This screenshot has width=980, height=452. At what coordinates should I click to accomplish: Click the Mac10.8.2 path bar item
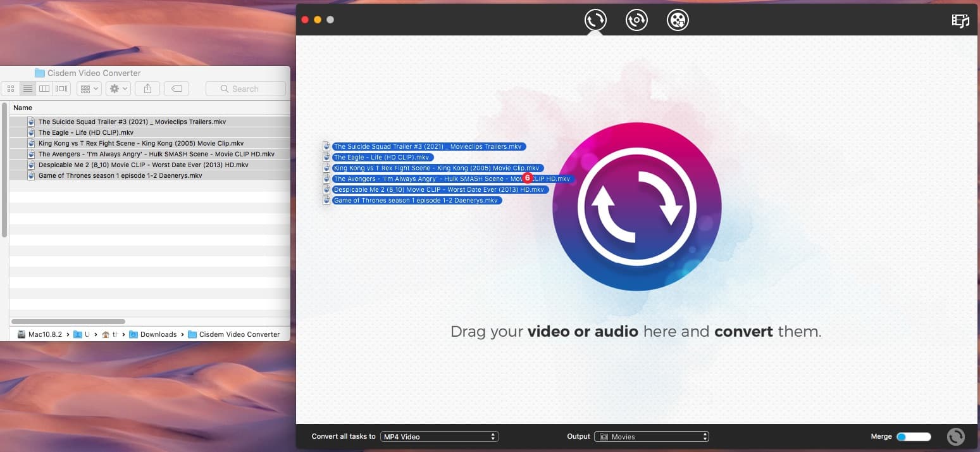coord(40,334)
